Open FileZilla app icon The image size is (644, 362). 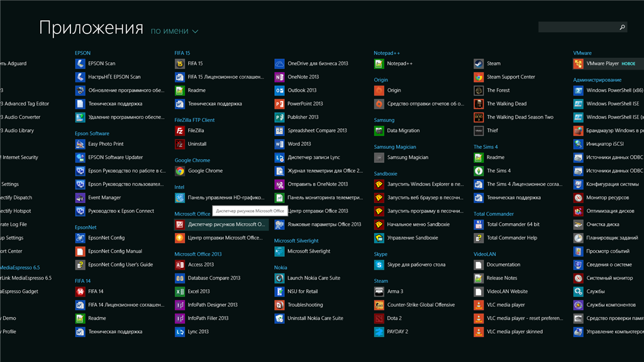point(180,131)
